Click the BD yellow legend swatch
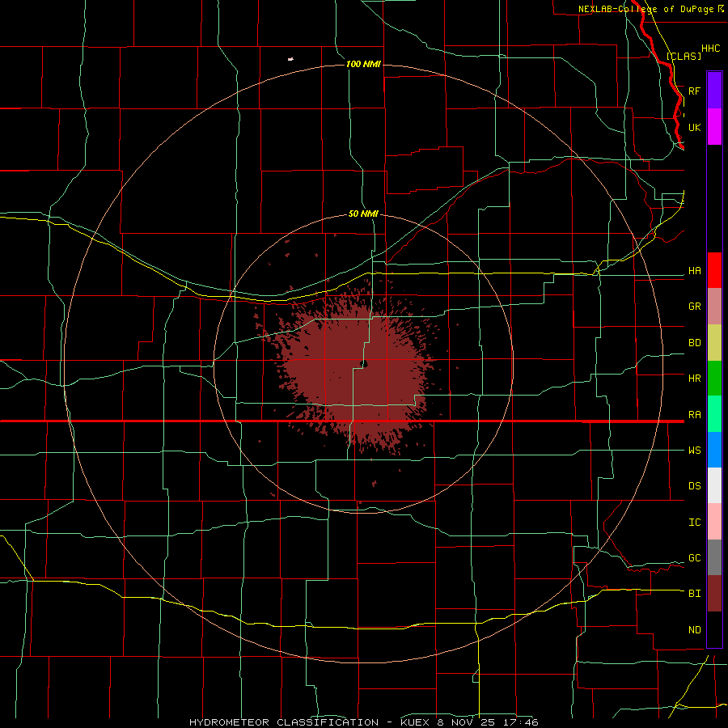The image size is (728, 728). [x=714, y=343]
